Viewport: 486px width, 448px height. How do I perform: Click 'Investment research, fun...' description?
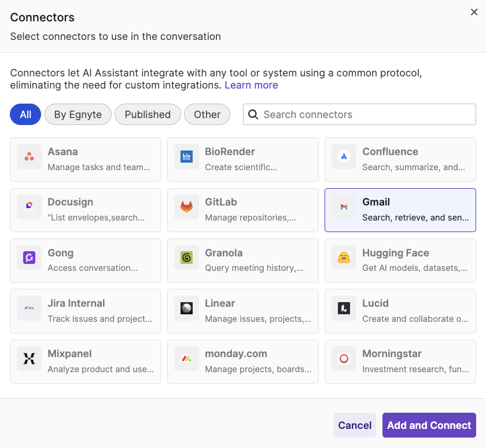click(x=415, y=369)
